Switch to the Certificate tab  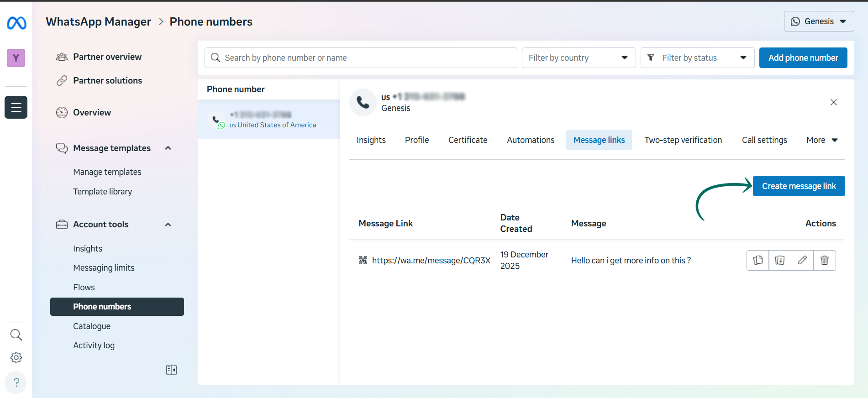coord(468,140)
